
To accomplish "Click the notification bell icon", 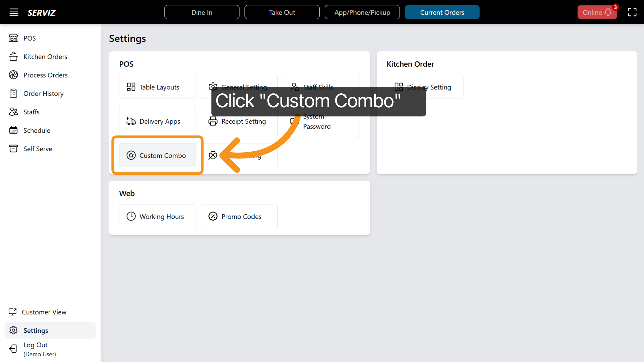I will (608, 12).
